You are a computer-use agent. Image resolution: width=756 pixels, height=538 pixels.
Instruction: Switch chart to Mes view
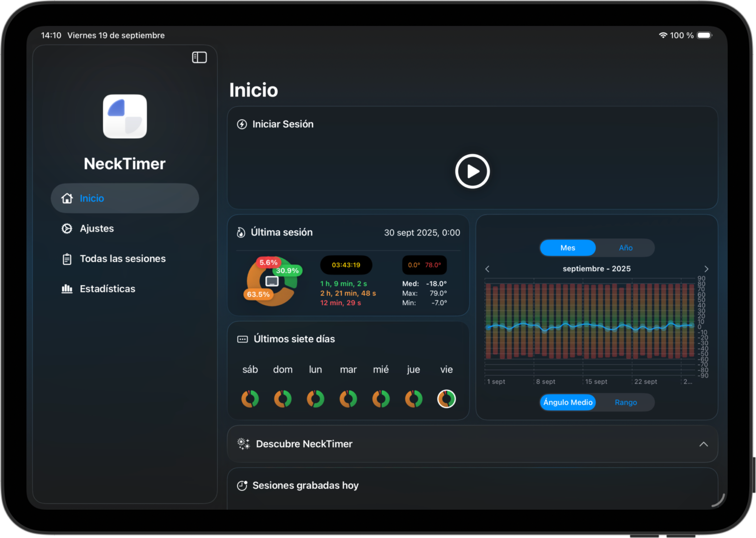click(x=567, y=248)
